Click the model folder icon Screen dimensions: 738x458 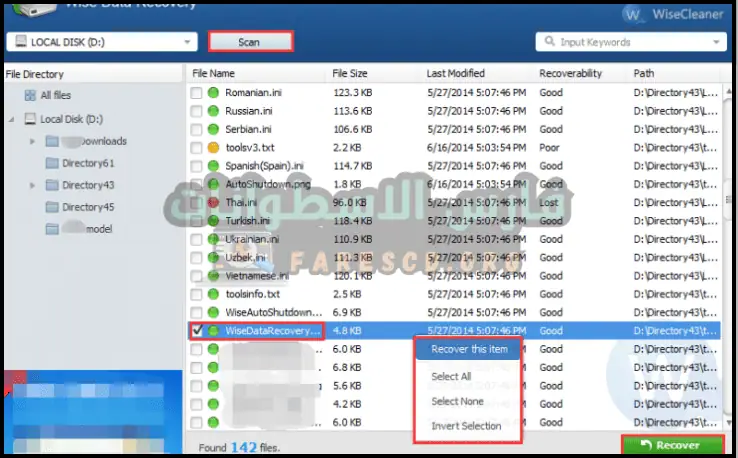click(52, 229)
